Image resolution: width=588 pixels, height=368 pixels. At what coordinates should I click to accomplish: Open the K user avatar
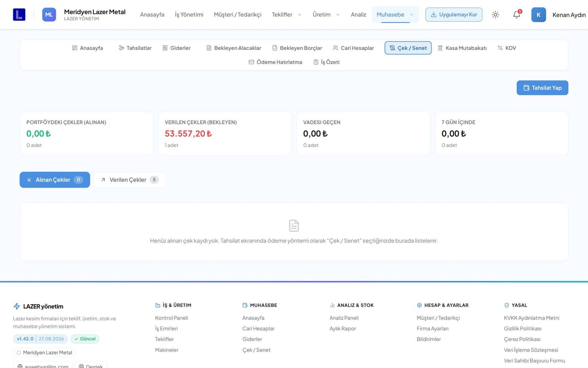tap(538, 15)
